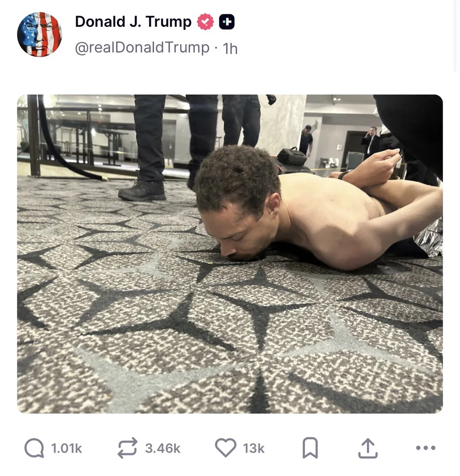Upload or share via the arrow-up icon
This screenshot has height=476, width=460.
coord(368,448)
